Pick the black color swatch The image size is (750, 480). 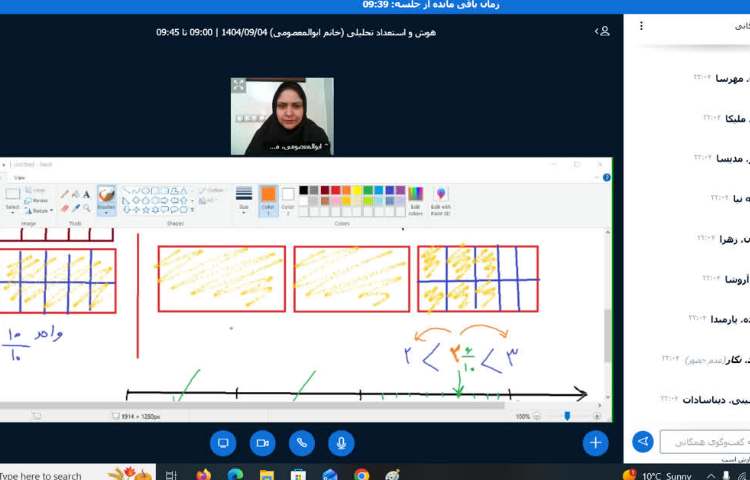303,190
